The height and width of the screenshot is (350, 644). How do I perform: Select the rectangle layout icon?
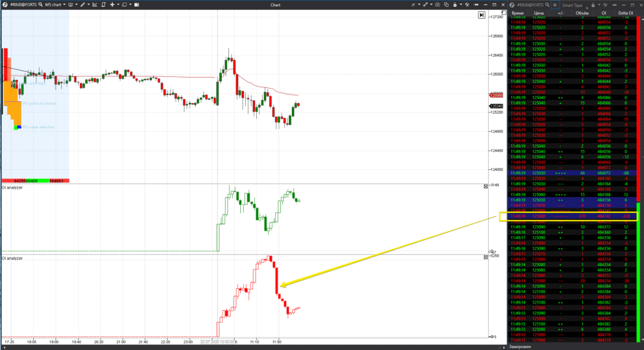click(124, 4)
